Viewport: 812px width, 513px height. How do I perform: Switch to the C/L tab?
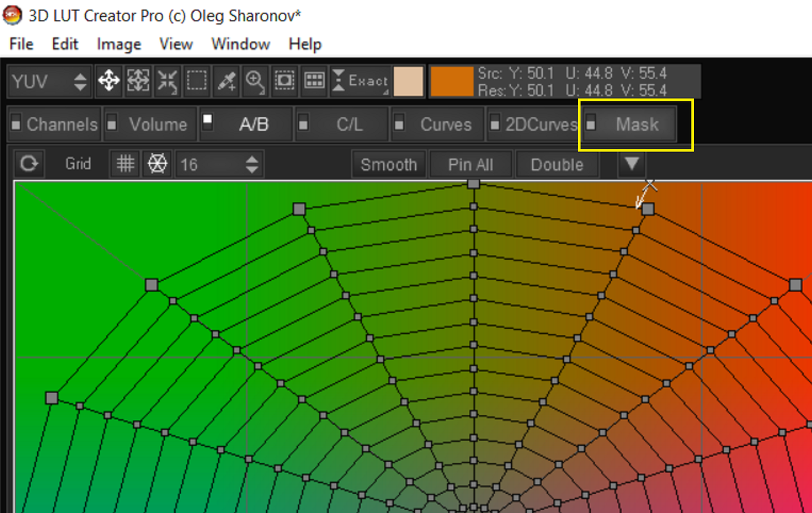pyautogui.click(x=341, y=124)
